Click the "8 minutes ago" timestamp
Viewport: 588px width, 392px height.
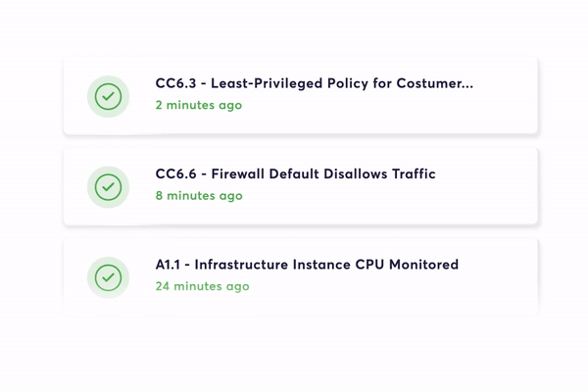point(198,195)
